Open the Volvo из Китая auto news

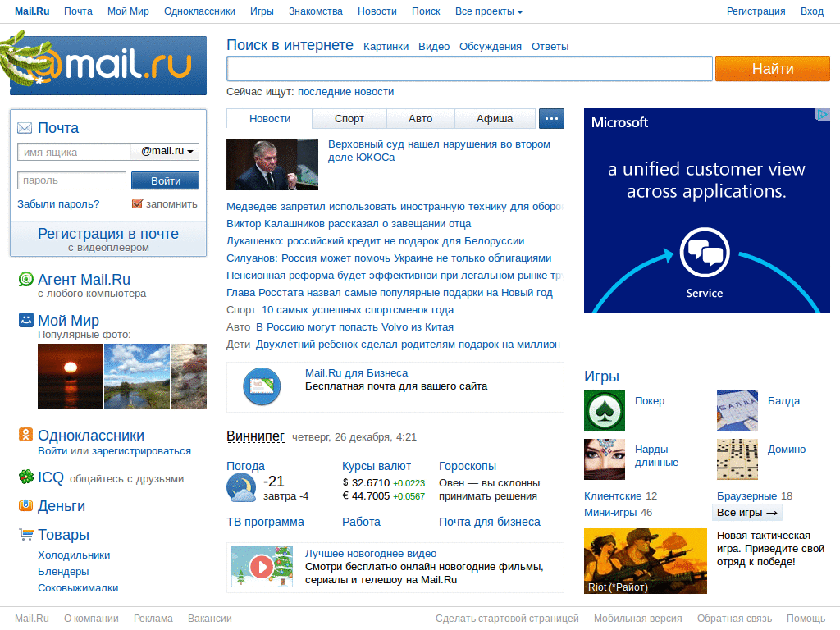coord(354,326)
